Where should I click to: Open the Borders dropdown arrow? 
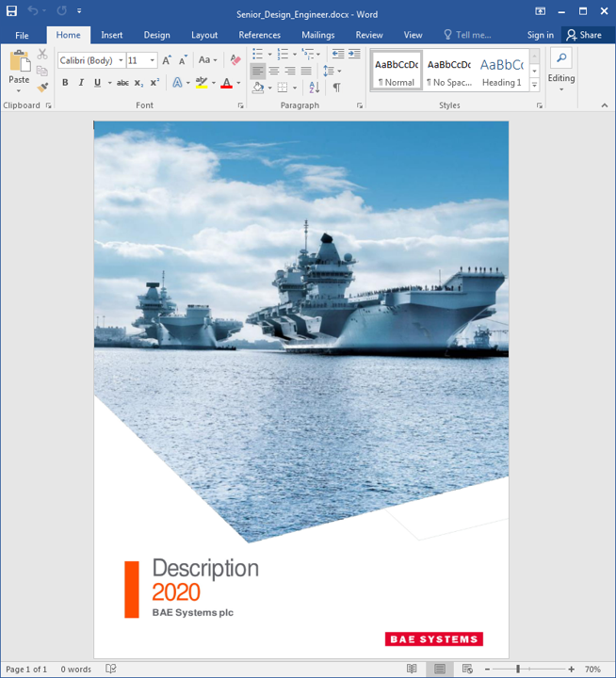point(295,89)
